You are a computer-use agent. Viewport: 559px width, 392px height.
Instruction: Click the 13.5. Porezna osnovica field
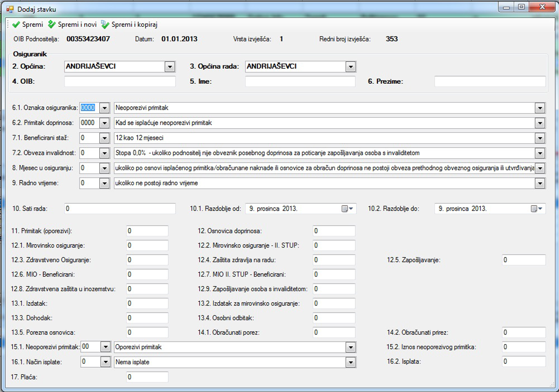147,332
